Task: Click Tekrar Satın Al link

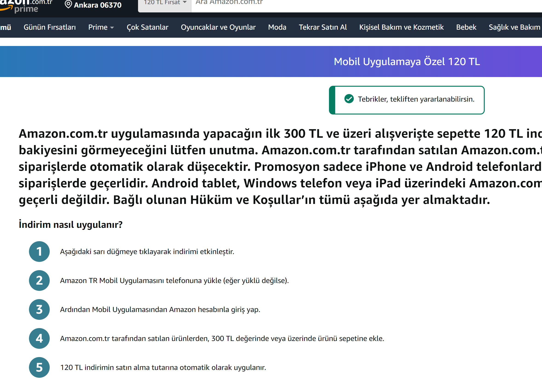Action: coord(323,27)
